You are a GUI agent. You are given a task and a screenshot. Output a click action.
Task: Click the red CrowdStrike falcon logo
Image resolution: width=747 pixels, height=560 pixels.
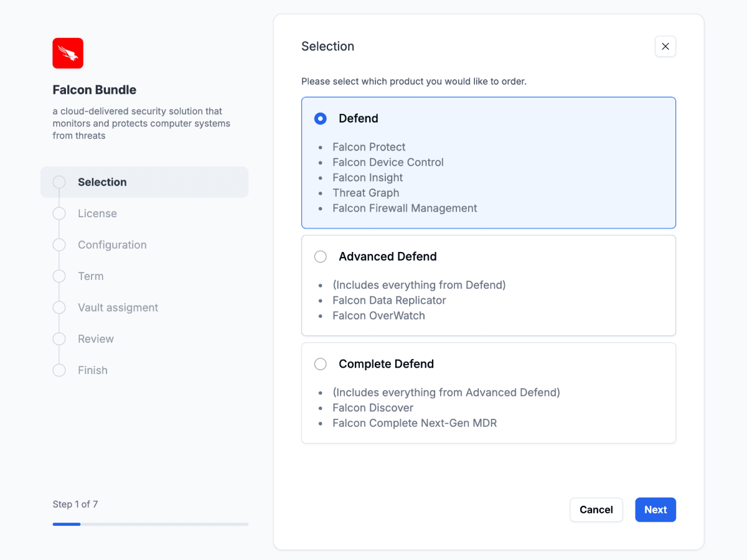[x=68, y=53]
